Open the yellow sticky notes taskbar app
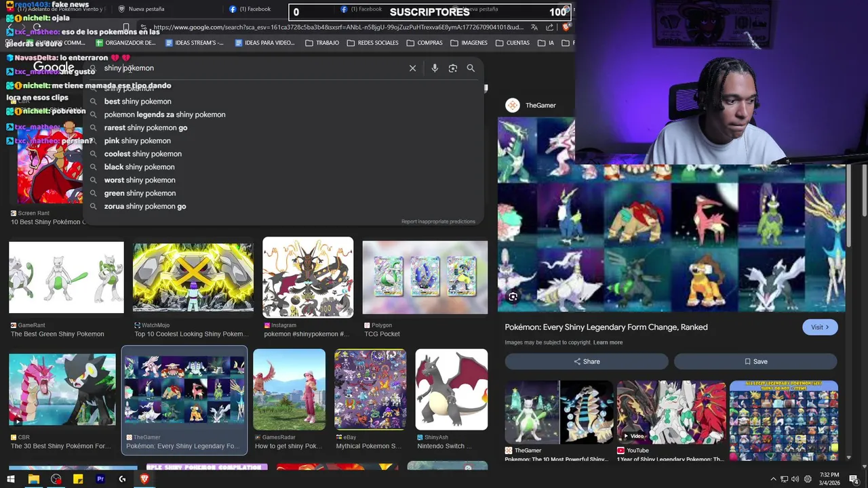This screenshot has width=868, height=488. point(78,479)
